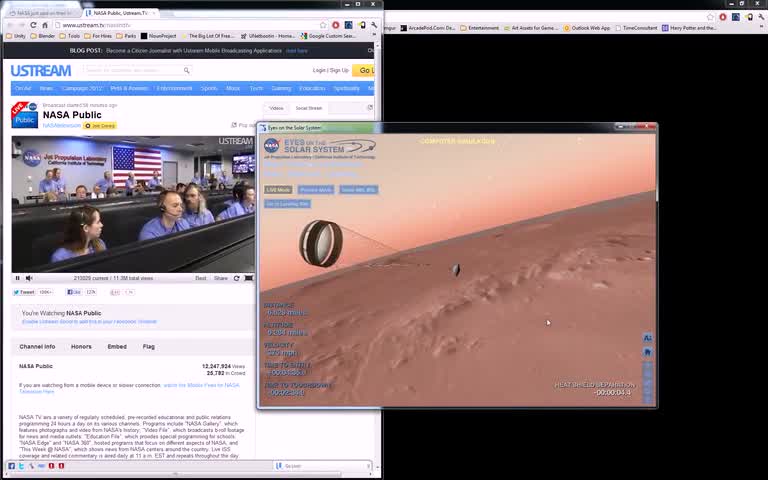Click the search magnifier icon on Ustream

tap(187, 71)
